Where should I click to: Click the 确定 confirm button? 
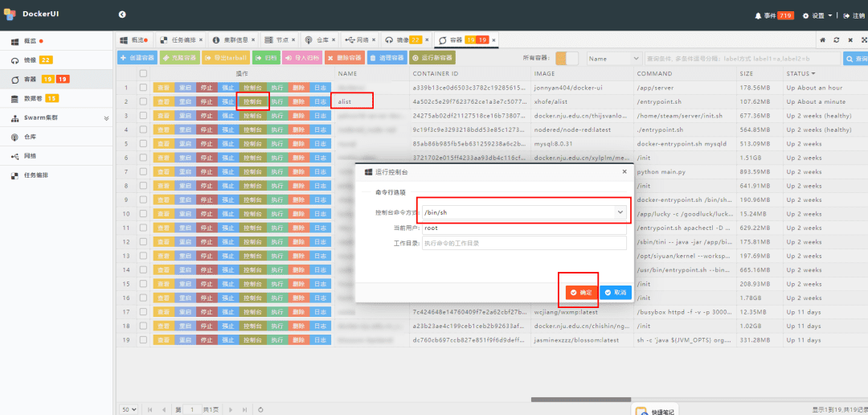(580, 292)
